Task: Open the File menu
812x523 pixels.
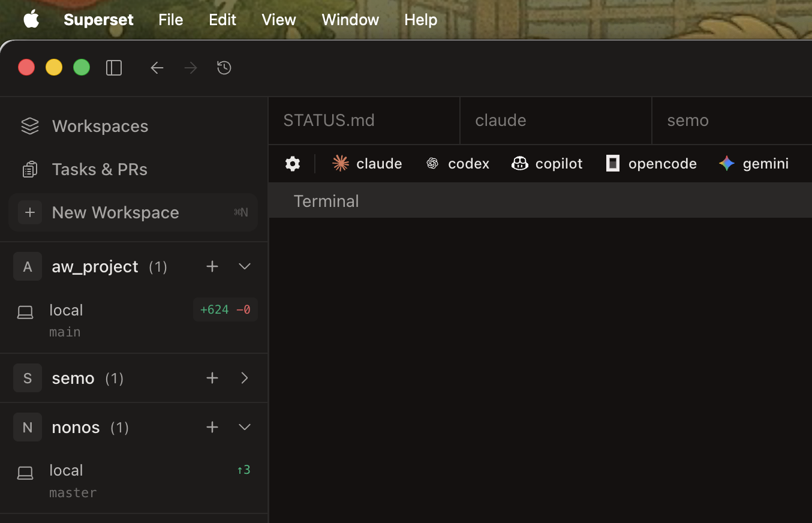Action: pos(171,19)
